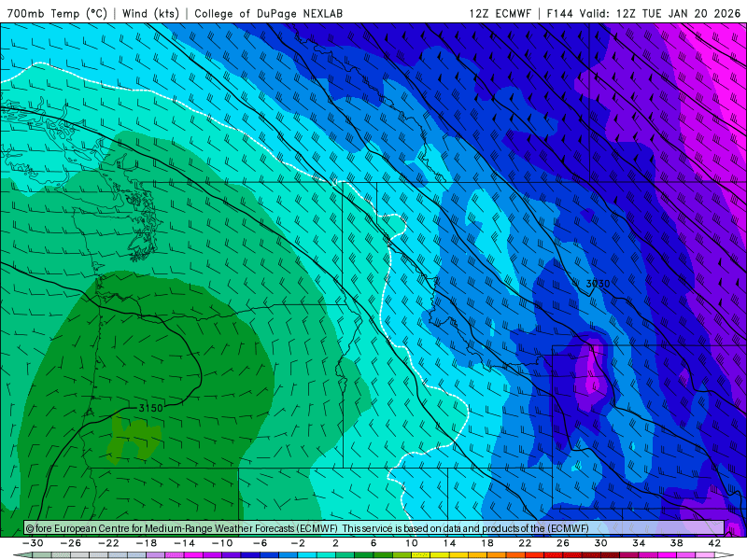This screenshot has width=747, height=560.
Task: Click the −10 colorbar label
Action: [x=222, y=543]
